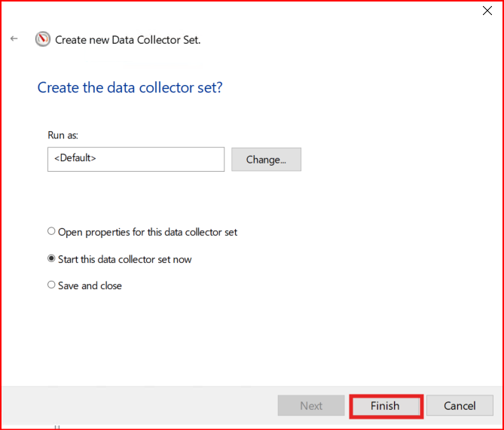Click the 'Create the data collector set?' heading
This screenshot has height=430, width=504.
pyautogui.click(x=130, y=87)
